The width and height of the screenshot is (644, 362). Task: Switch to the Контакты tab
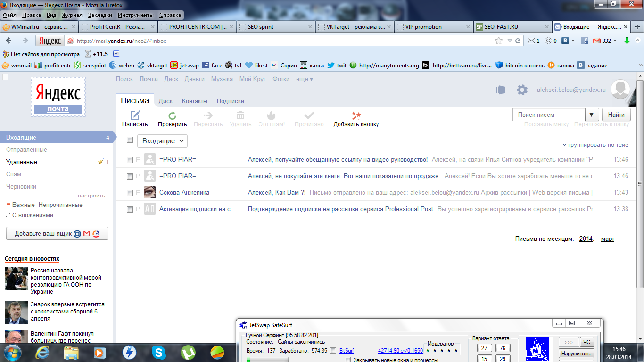195,101
